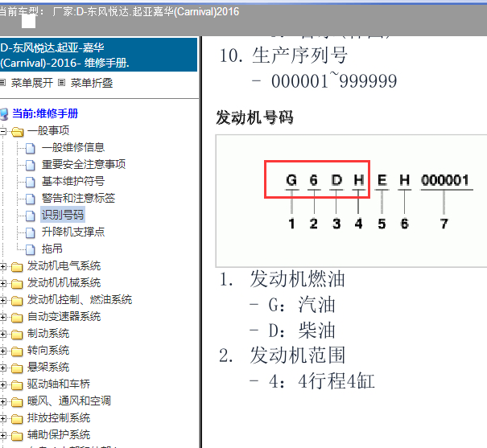Open the 重要安全注意事项 page

[84, 164]
